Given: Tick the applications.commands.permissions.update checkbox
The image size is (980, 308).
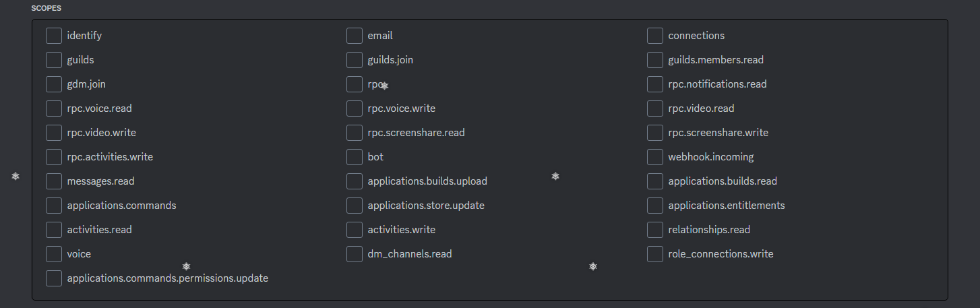Looking at the screenshot, I should [54, 278].
